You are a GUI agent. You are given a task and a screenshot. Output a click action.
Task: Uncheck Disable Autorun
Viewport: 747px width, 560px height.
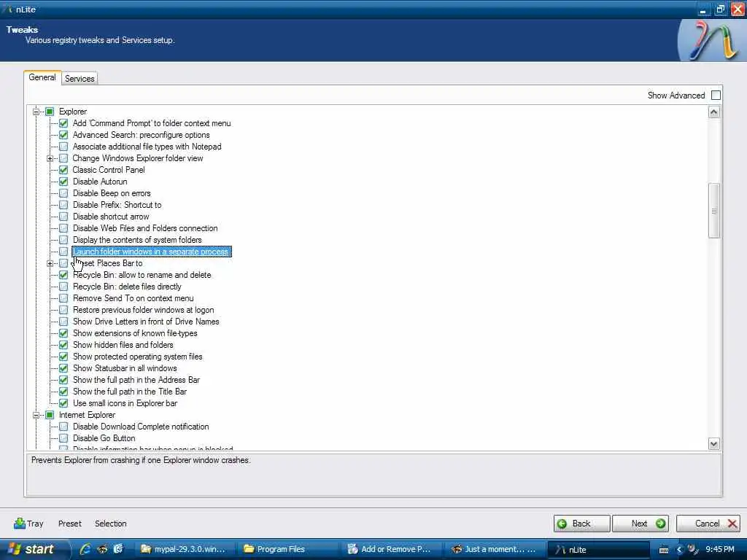click(x=63, y=182)
